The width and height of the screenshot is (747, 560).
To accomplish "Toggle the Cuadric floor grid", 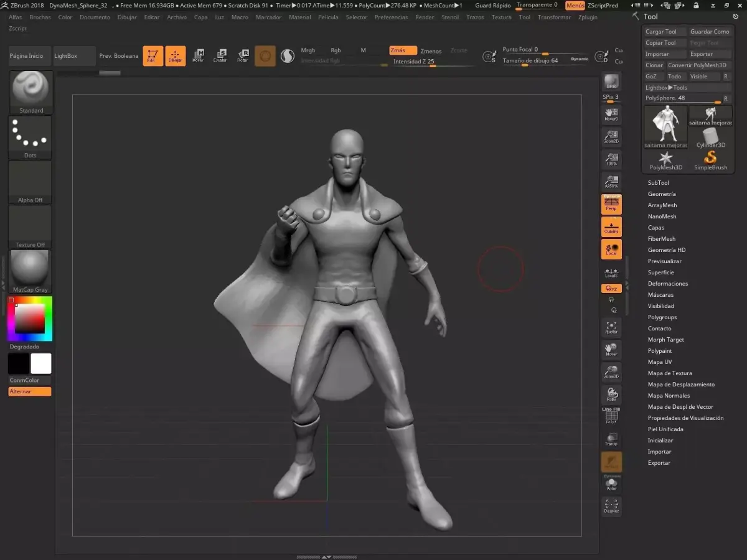I will pos(611,226).
